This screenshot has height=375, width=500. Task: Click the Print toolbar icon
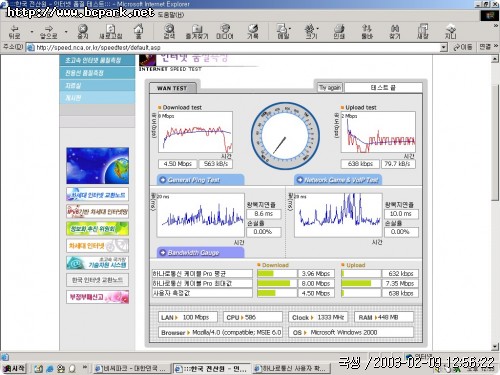pyautogui.click(x=339, y=32)
